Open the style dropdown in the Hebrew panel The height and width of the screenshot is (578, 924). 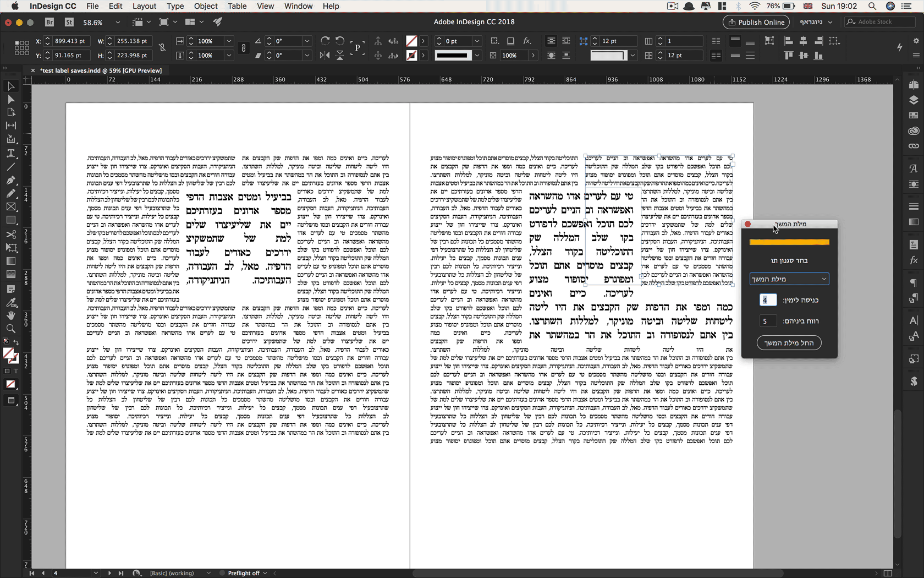tap(789, 279)
